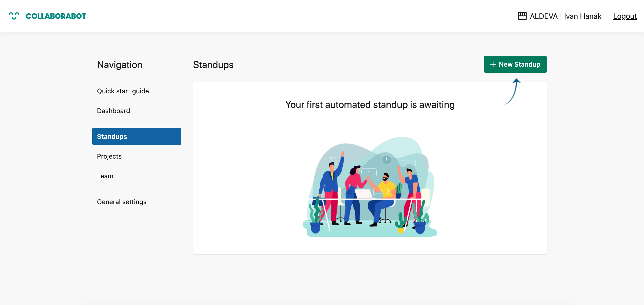Click the Logout link

tap(625, 16)
